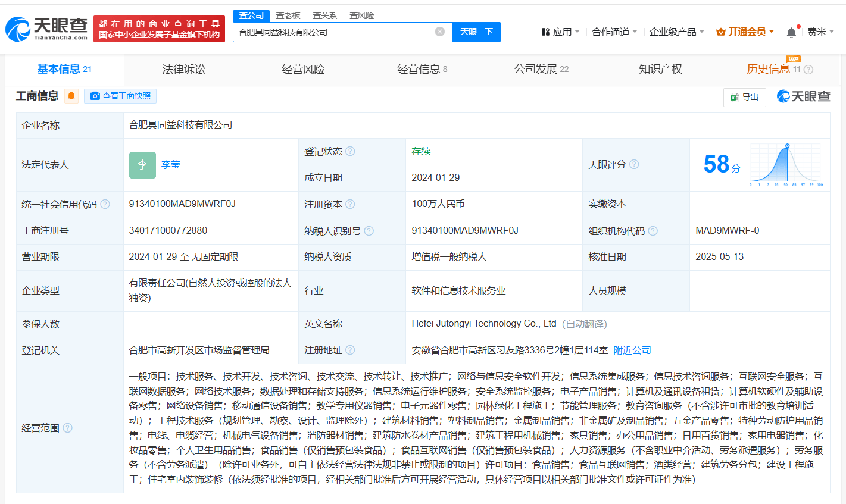Click the 软件和信息技术服务业 industry value
This screenshot has width=846, height=504.
[458, 290]
